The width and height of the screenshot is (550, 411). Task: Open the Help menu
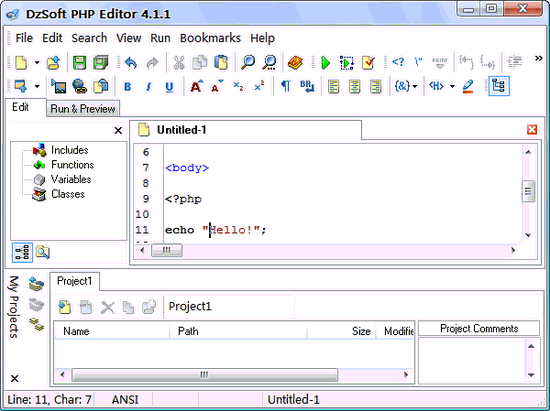[262, 38]
